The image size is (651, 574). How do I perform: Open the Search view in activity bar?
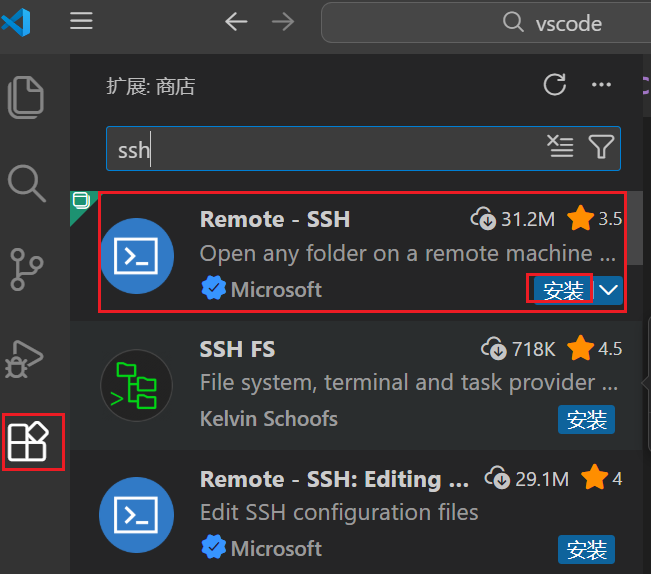[26, 183]
